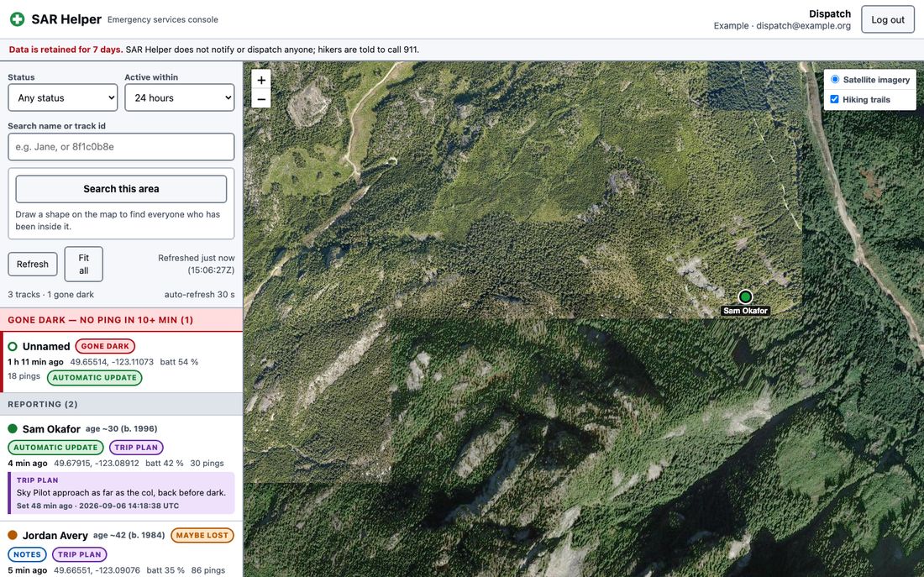Click coordinates 49.66551, -123.09076
The height and width of the screenshot is (577, 924).
tap(97, 570)
